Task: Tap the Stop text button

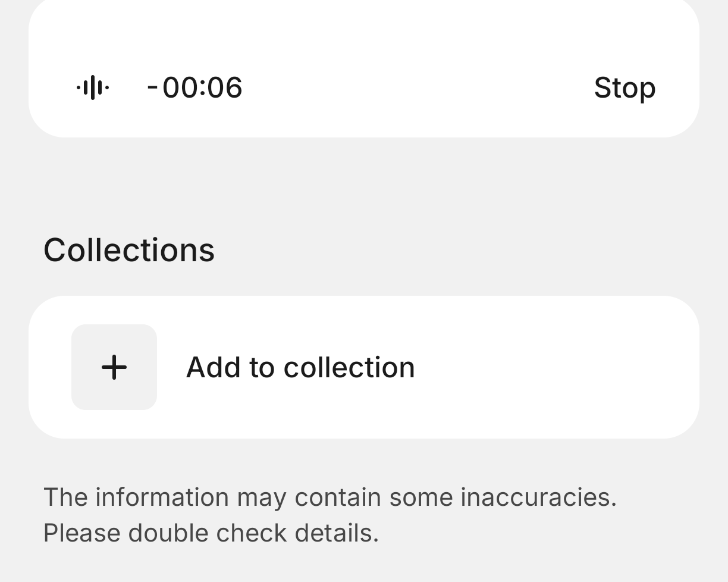Action: click(625, 88)
